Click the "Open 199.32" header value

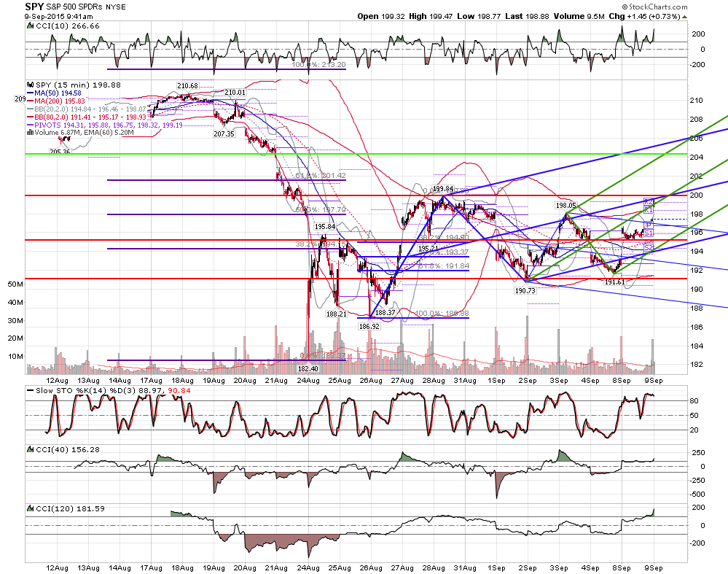click(x=382, y=16)
